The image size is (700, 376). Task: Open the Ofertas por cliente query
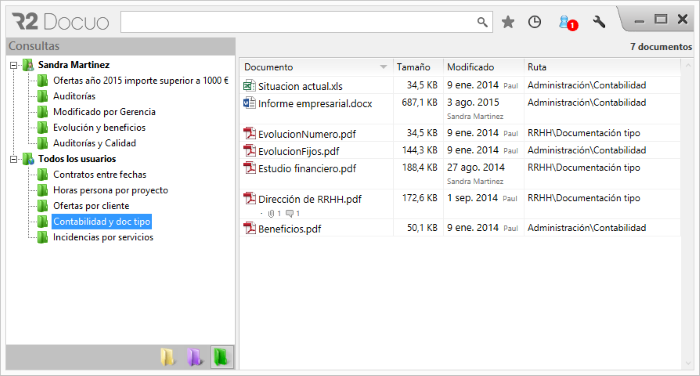tap(91, 205)
